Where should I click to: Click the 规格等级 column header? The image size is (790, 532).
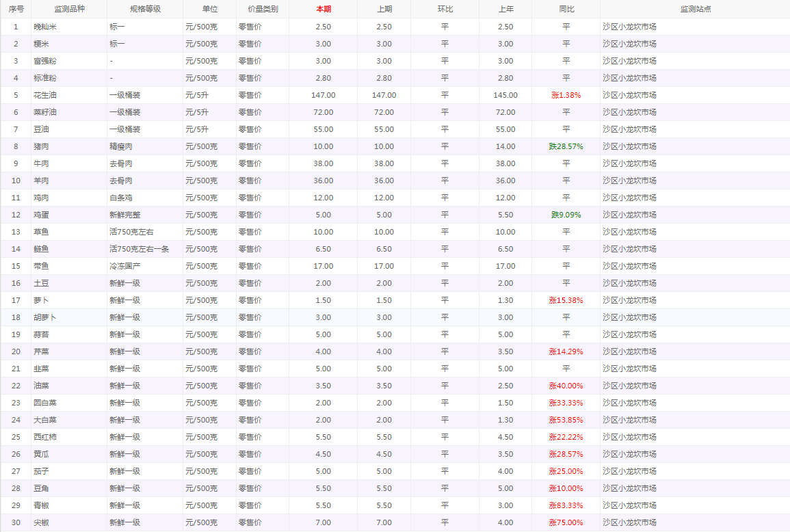pos(145,9)
